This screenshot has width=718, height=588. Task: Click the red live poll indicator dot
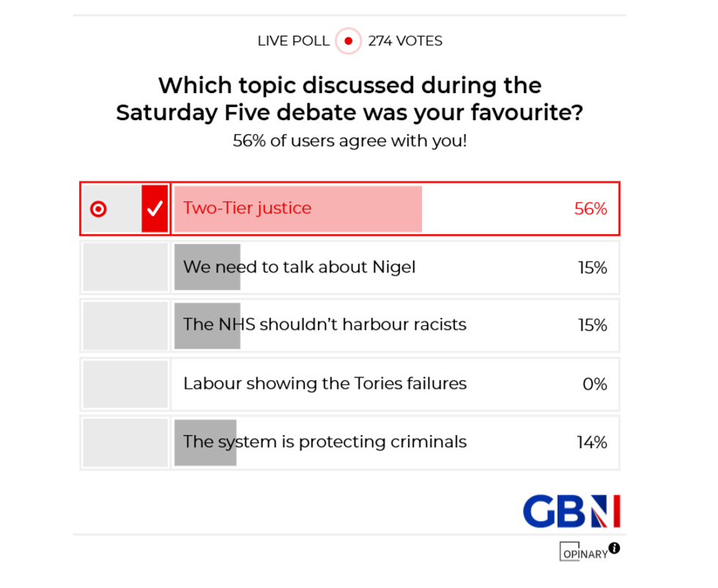pyautogui.click(x=348, y=41)
